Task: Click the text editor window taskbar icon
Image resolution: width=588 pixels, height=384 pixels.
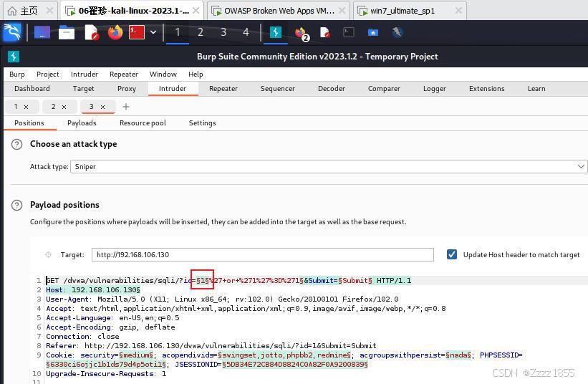Action: point(324,33)
